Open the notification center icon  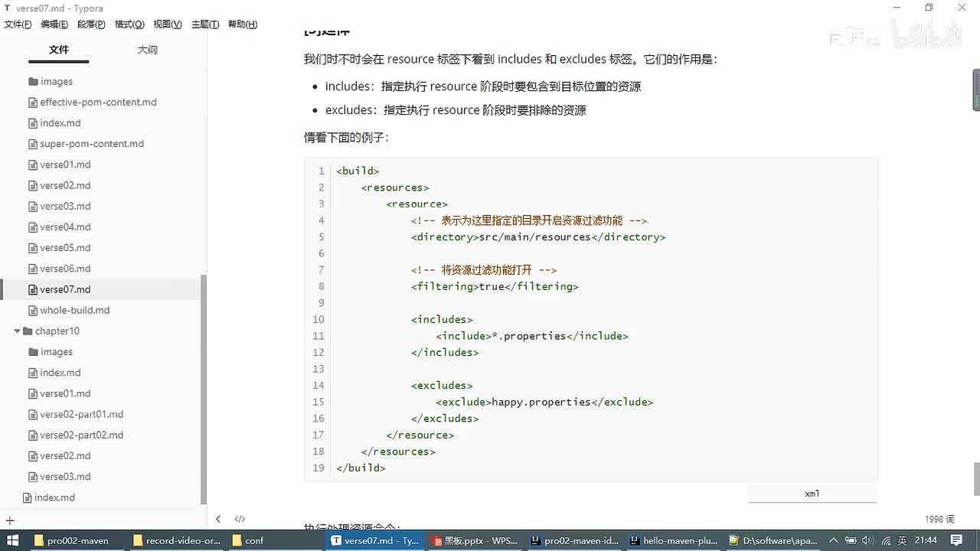coord(956,540)
